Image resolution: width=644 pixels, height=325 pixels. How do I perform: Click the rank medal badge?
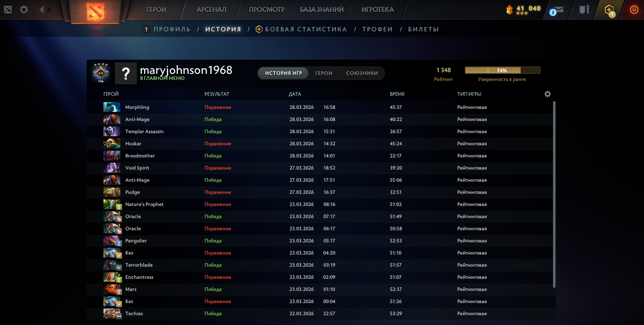tap(101, 72)
